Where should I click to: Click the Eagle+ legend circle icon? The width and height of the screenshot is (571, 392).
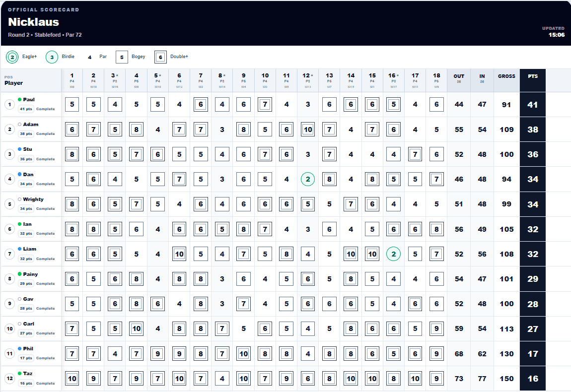pos(12,57)
